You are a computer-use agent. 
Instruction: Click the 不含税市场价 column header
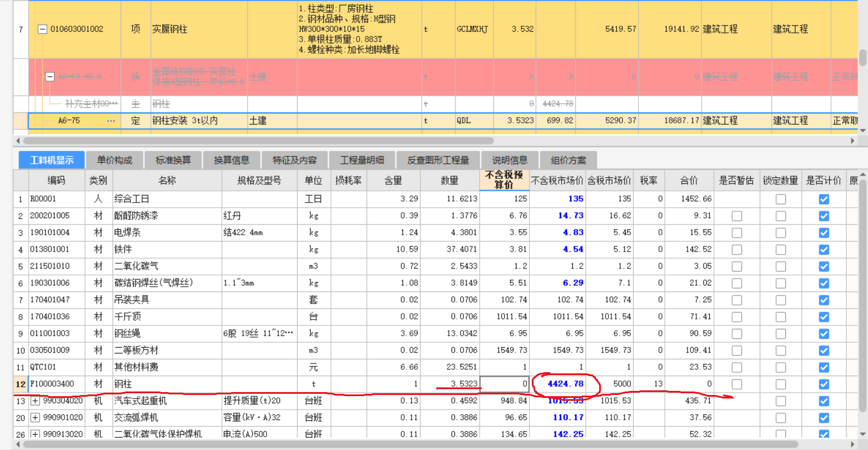(557, 180)
